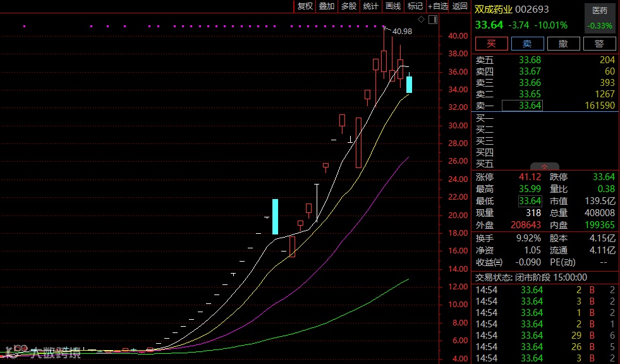Click the 换手 value 9.92%
This screenshot has width=620, height=364.
pyautogui.click(x=528, y=238)
